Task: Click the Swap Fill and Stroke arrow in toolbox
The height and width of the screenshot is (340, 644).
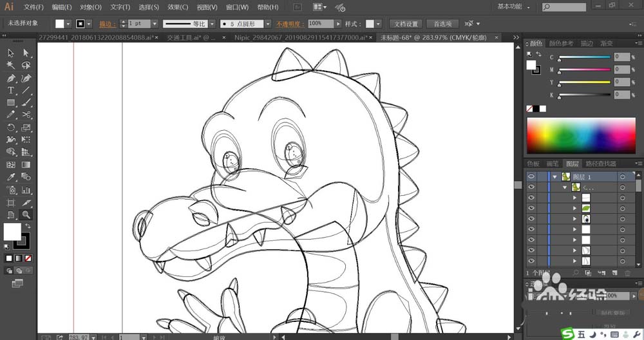Action: pyautogui.click(x=28, y=226)
